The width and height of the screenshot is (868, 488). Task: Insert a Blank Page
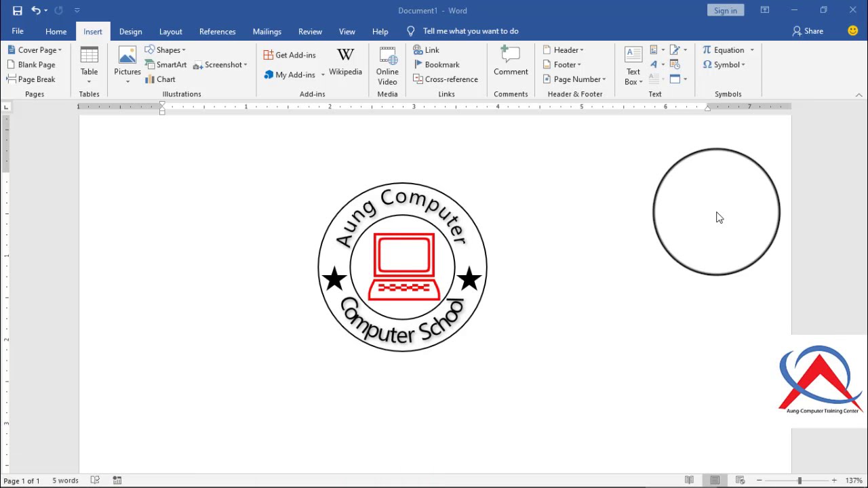(31, 64)
